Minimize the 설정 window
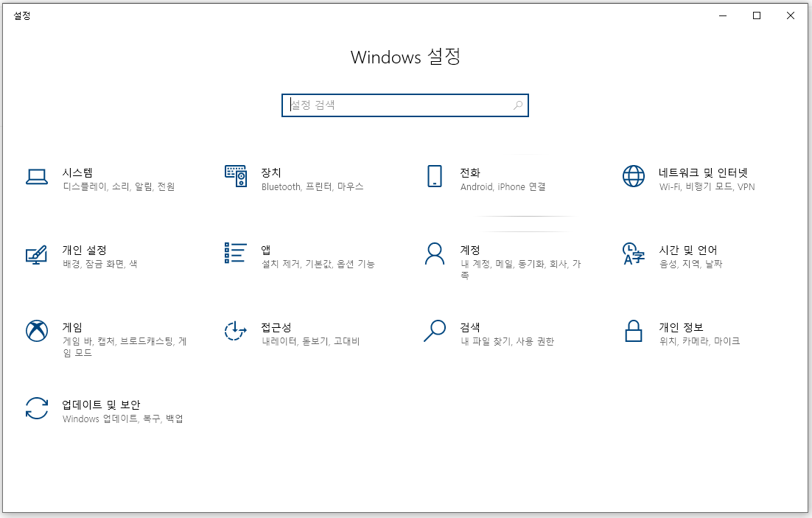 coord(723,15)
